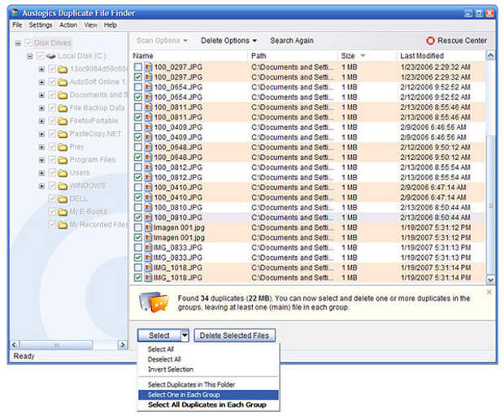The image size is (504, 420).
Task: Expand the Documents and Settings folder node
Action: [x=41, y=95]
